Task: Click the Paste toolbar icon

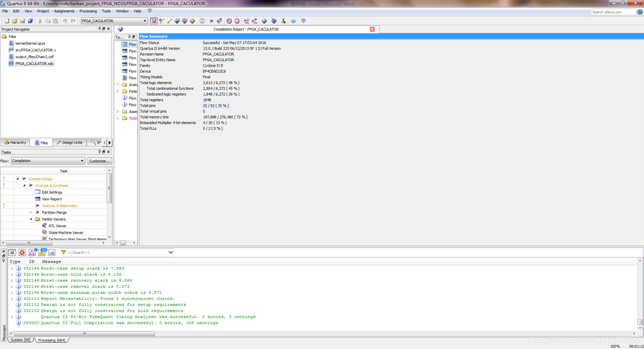Action: [55, 21]
